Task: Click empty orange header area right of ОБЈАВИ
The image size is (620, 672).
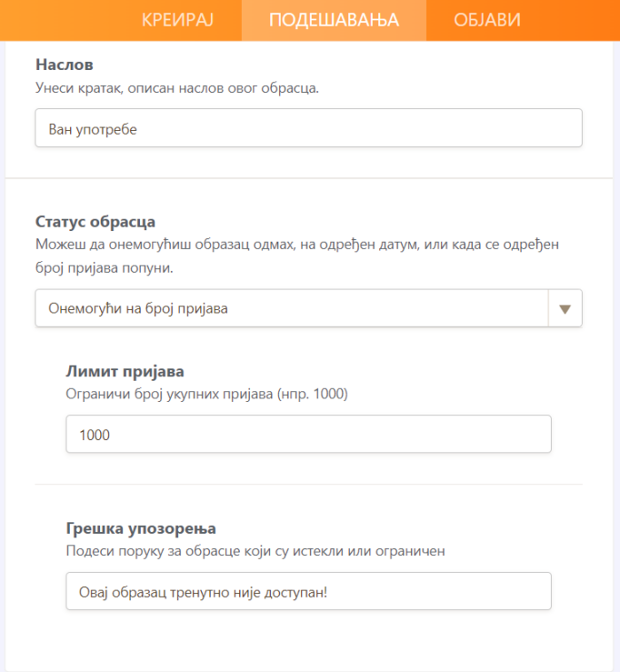Action: pyautogui.click(x=576, y=19)
